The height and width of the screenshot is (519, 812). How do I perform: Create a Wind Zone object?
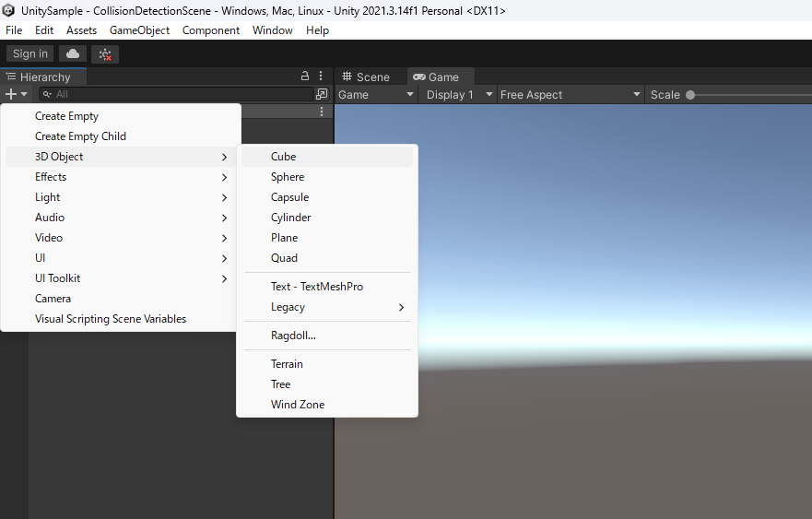click(x=327, y=404)
